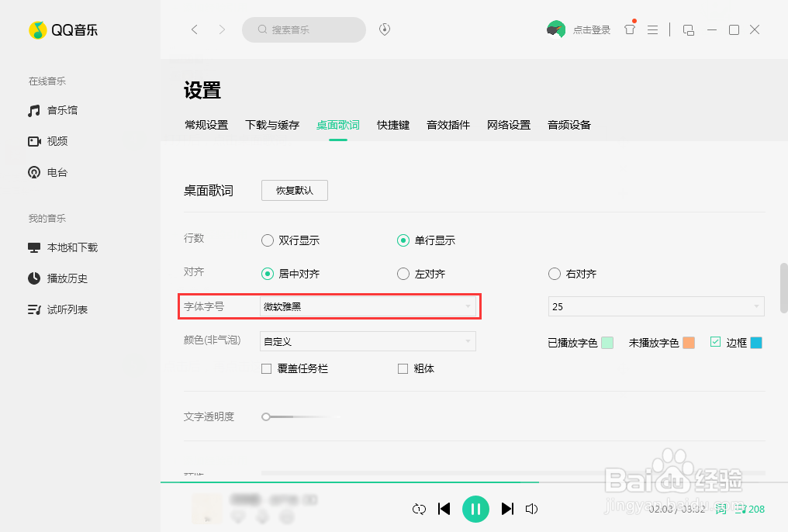Switch to the 快捷键 settings tab

(x=392, y=124)
